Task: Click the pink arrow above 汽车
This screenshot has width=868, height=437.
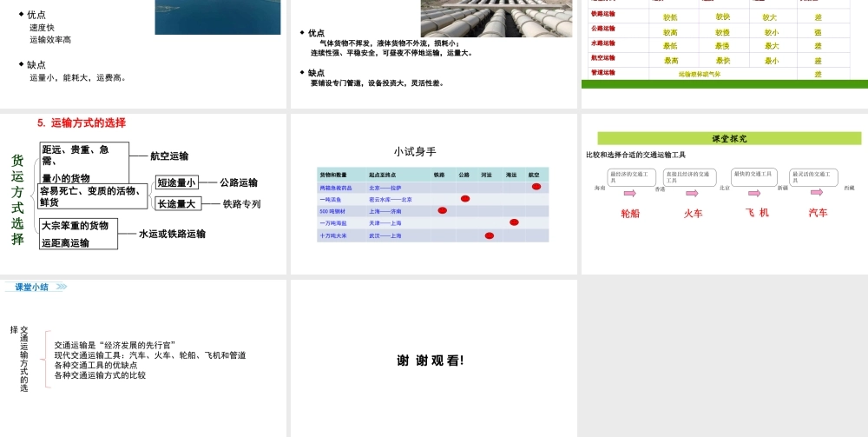Action: [x=817, y=192]
